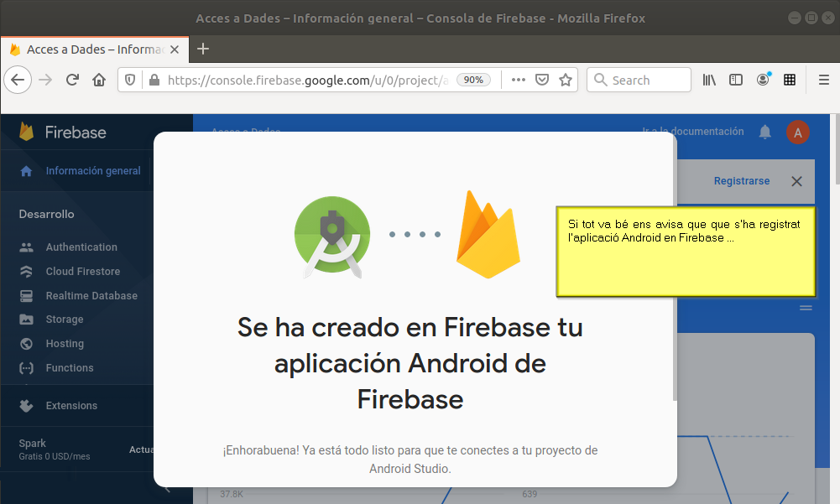
Task: Open the Firefox account icon
Action: (x=763, y=80)
